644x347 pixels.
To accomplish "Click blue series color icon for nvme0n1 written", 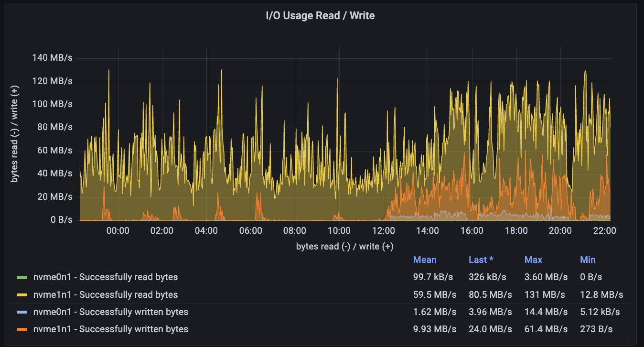I will pyautogui.click(x=22, y=312).
